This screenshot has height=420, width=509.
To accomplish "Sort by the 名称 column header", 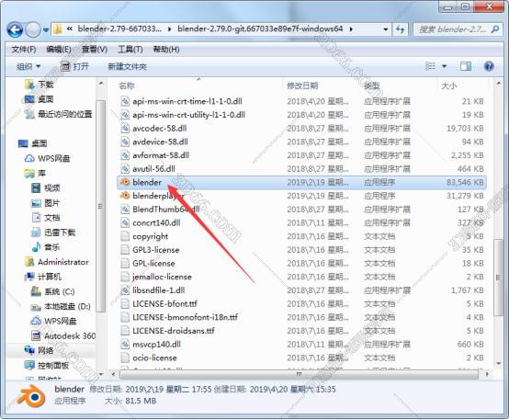I will click(127, 86).
